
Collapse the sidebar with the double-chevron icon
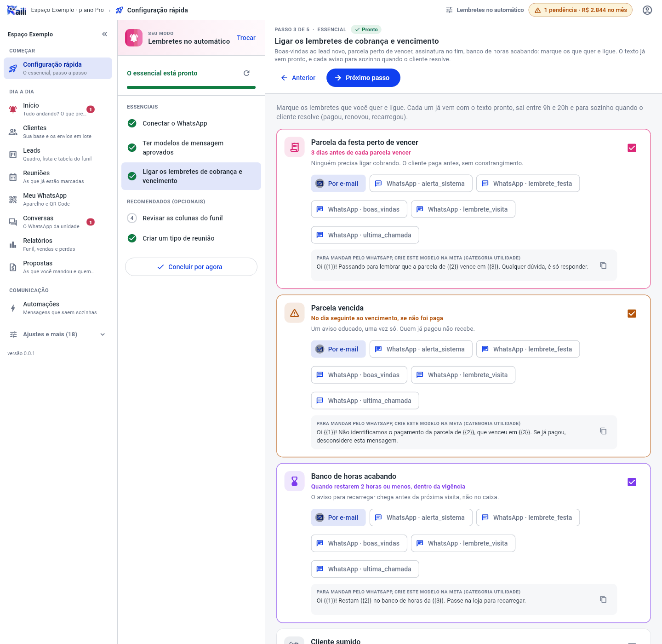[x=104, y=34]
